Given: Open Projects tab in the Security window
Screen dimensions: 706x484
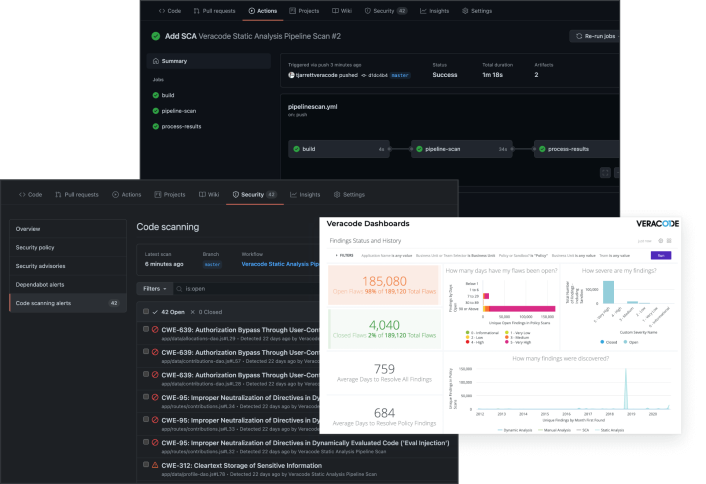Looking at the screenshot, I should [170, 195].
